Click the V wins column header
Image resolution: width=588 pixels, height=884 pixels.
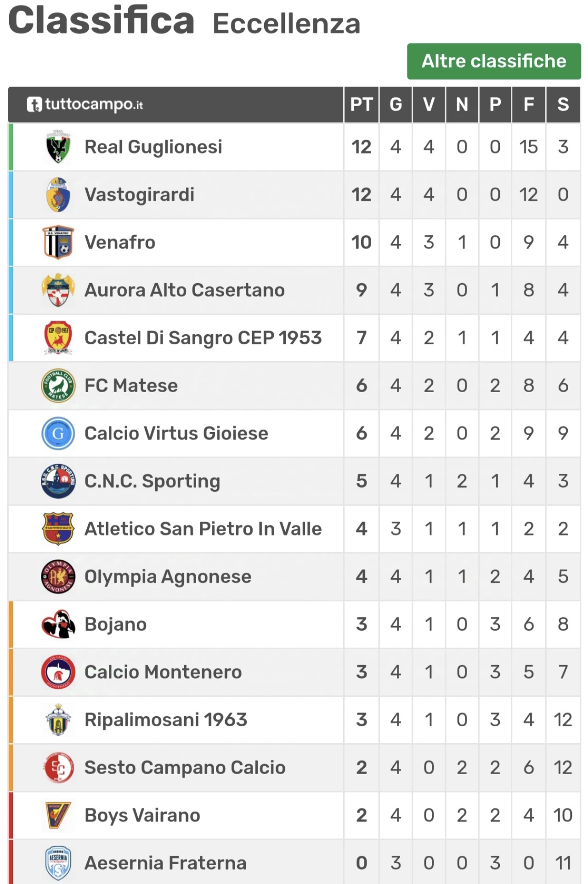pyautogui.click(x=429, y=104)
